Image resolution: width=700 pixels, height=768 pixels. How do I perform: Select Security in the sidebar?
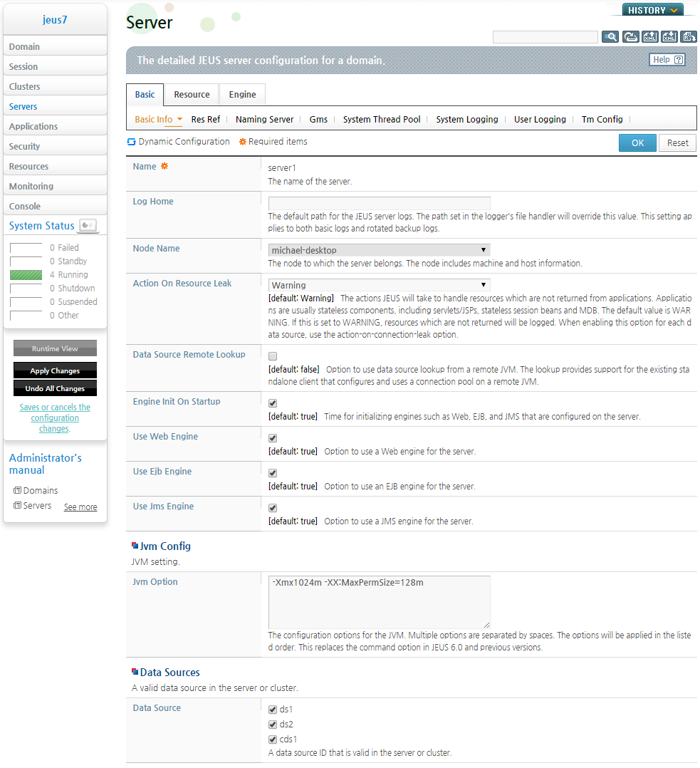(55, 147)
